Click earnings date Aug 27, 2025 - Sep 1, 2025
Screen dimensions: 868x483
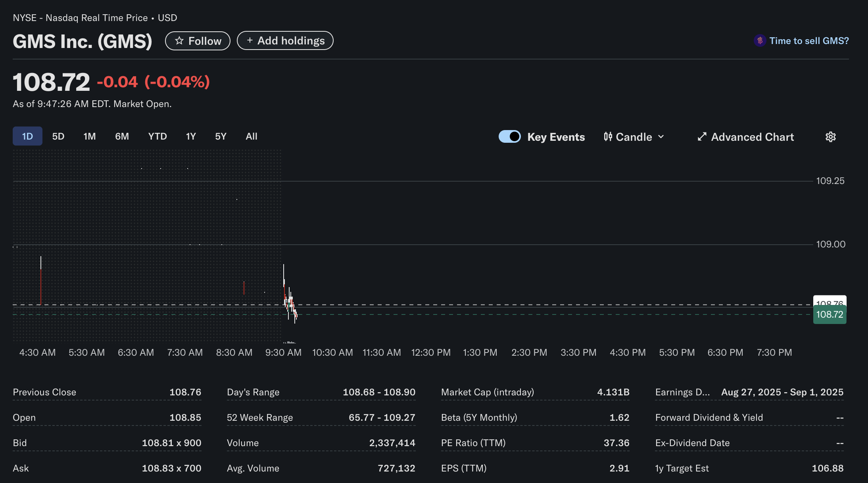[782, 392]
